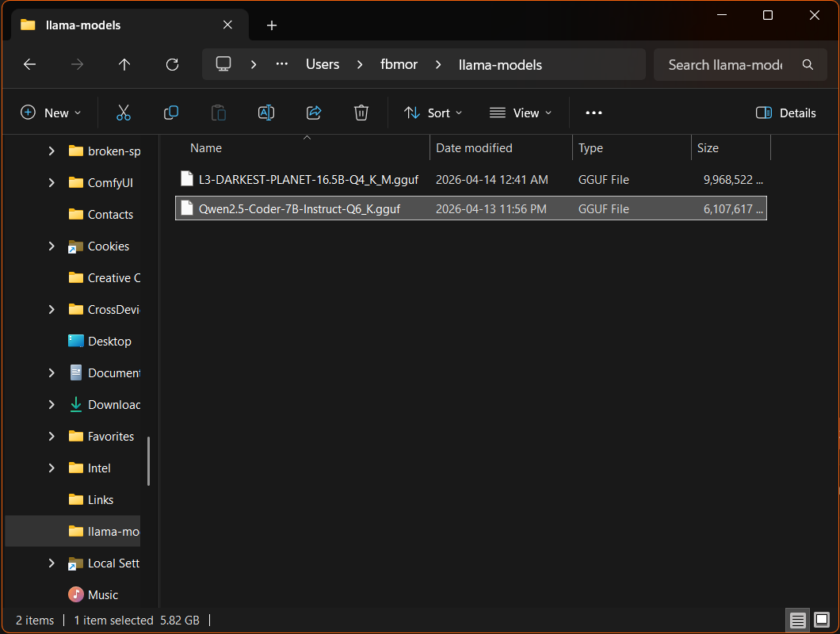Click the Rename icon in toolbar
Image resolution: width=840 pixels, height=634 pixels.
[x=266, y=113]
